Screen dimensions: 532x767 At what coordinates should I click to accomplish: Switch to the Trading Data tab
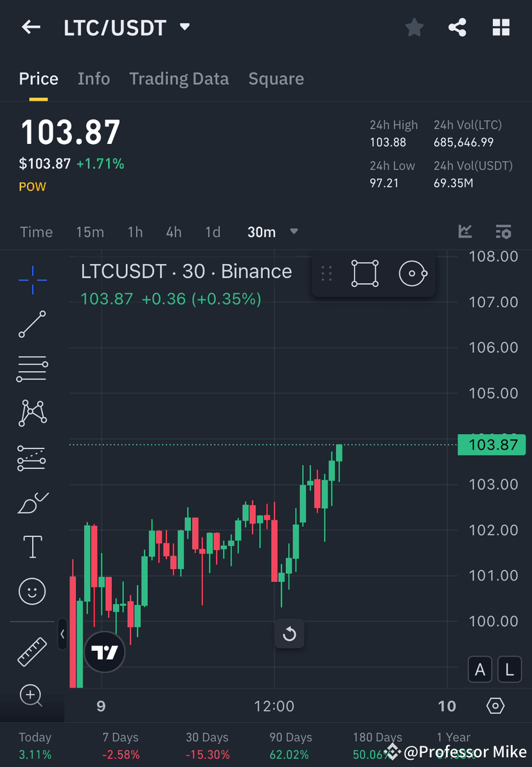179,78
